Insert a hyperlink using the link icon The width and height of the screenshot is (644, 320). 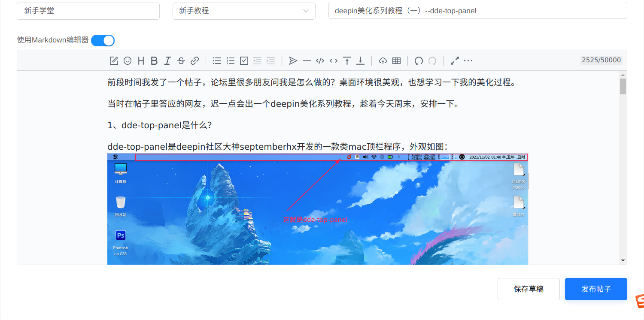pyautogui.click(x=194, y=61)
